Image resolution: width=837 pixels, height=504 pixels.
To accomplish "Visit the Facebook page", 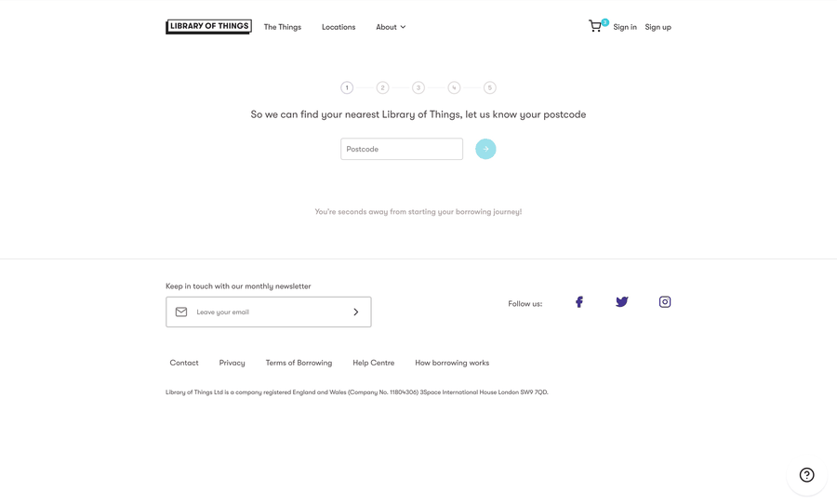I will point(578,302).
